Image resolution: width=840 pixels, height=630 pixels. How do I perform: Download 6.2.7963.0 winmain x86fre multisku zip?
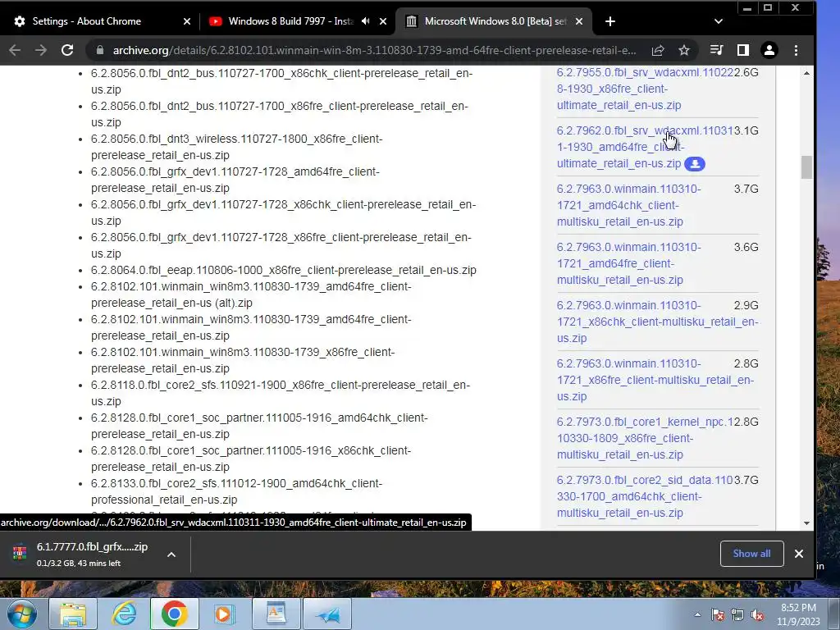pos(655,380)
